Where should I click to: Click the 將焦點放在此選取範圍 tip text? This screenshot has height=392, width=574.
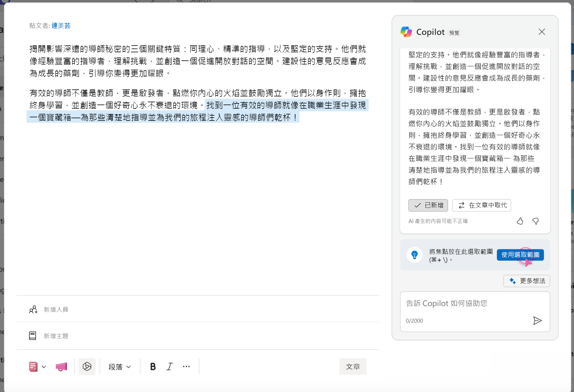tap(461, 256)
